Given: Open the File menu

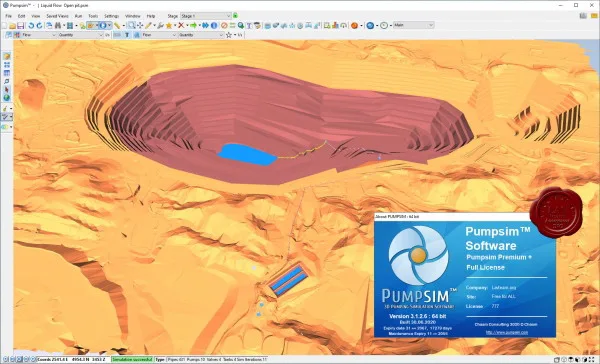Looking at the screenshot, I should (8, 16).
